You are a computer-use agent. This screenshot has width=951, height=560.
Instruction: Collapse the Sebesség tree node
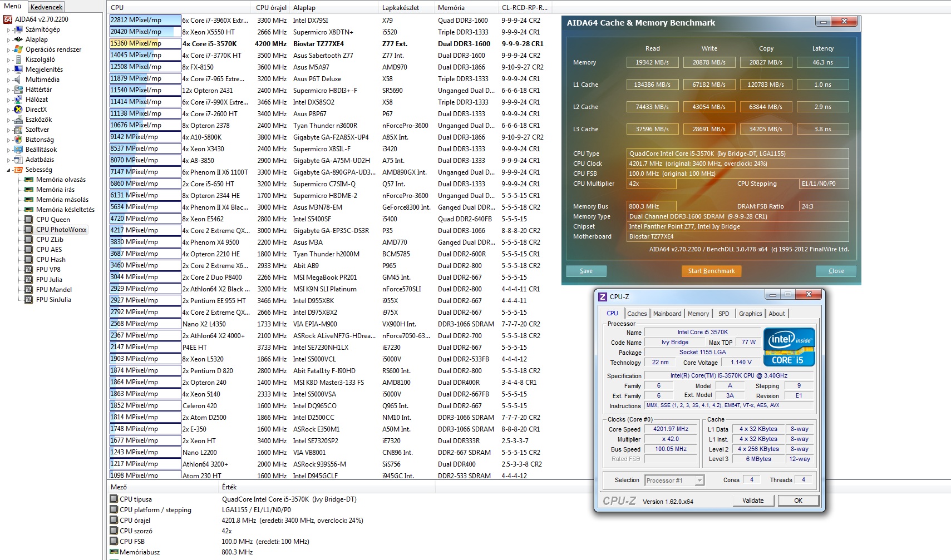[x=8, y=170]
